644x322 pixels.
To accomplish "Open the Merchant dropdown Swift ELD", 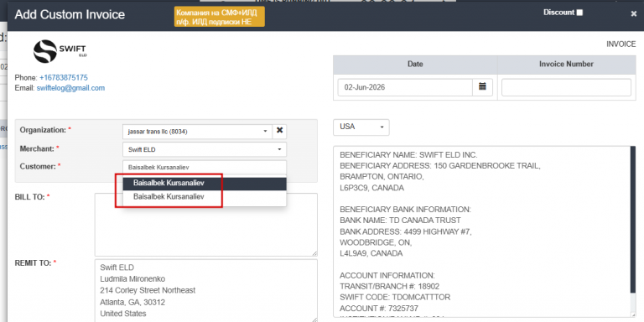I will (x=205, y=149).
